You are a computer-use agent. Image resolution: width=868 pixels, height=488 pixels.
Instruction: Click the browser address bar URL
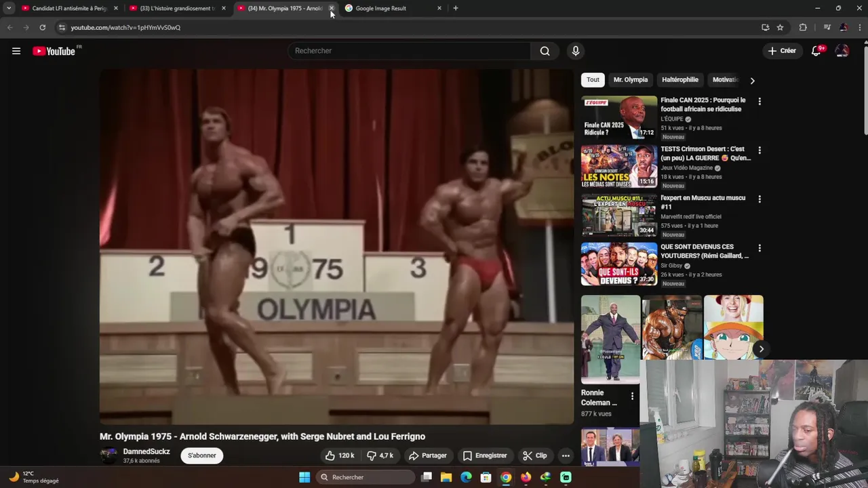(x=125, y=27)
